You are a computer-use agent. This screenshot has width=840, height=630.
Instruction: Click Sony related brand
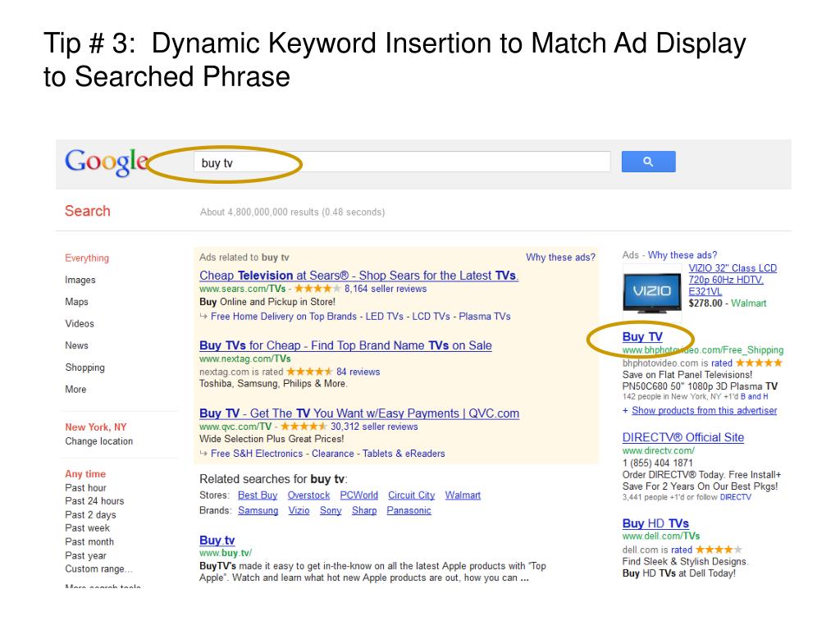(331, 510)
